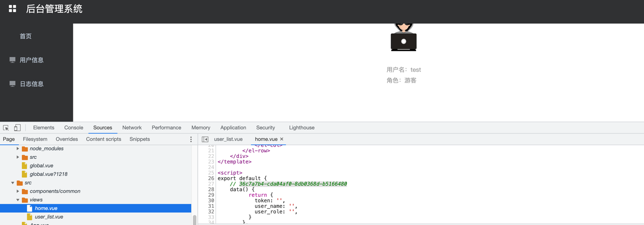Screen dimensions: 644x225
Task: Click the user avatar image
Action: 403,38
